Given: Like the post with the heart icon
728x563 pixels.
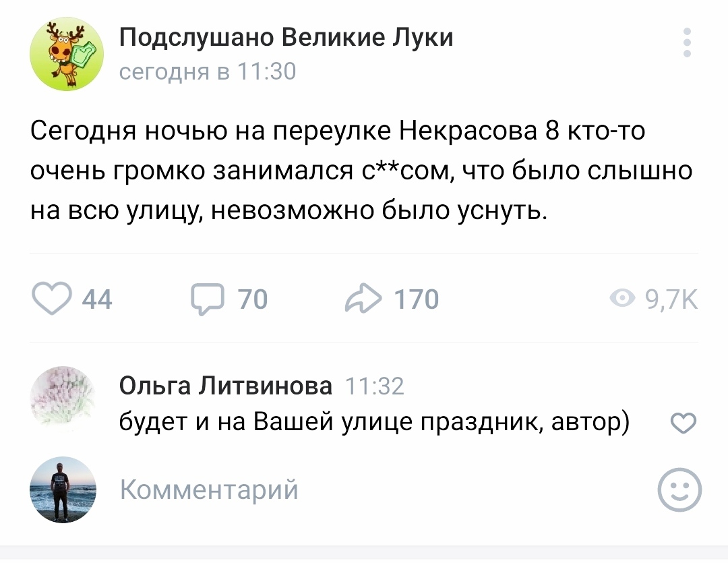Looking at the screenshot, I should pos(51,298).
